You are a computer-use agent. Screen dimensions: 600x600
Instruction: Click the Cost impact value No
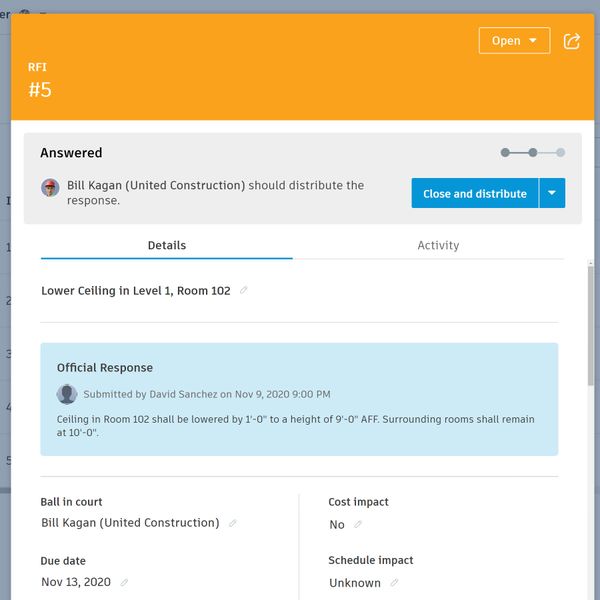click(x=337, y=525)
